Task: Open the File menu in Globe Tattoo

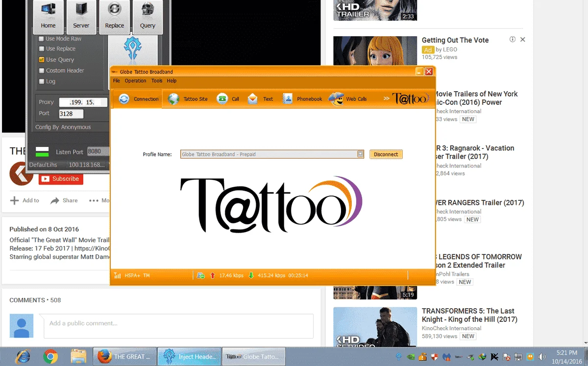Action: (117, 81)
